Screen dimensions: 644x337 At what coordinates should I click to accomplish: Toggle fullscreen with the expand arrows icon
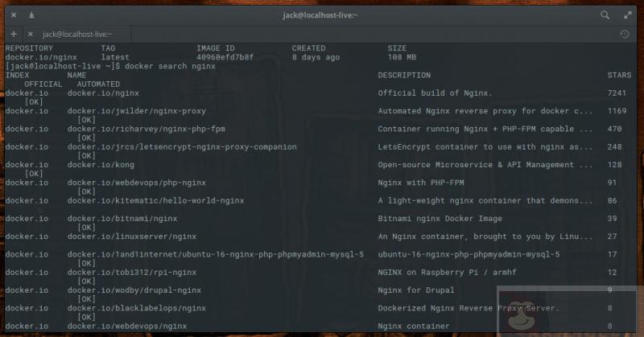[x=628, y=15]
